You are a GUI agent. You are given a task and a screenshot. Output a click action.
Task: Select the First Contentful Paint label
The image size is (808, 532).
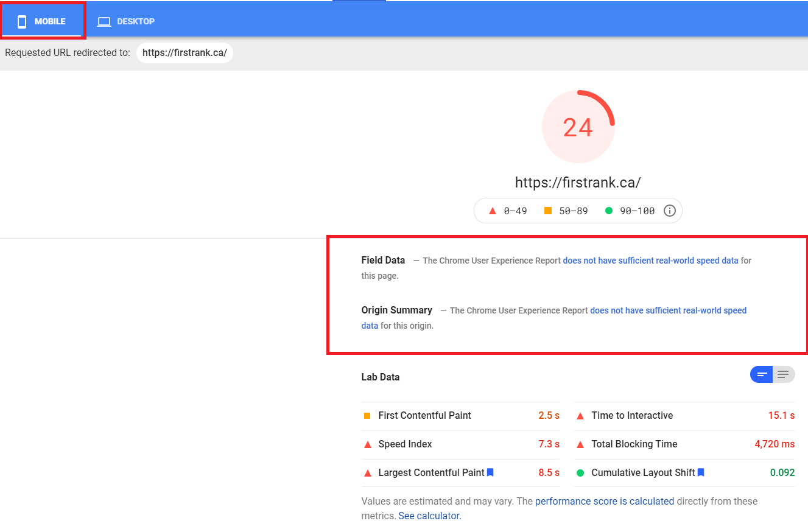(424, 416)
